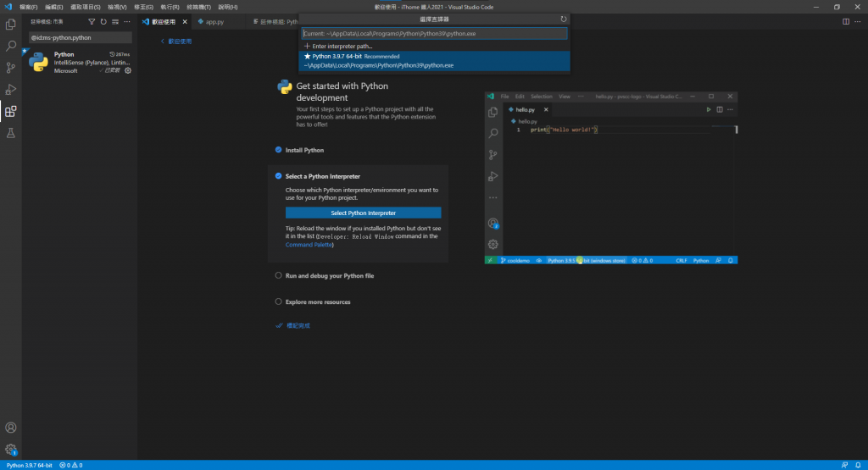
Task: Choose Enter interpreter path option
Action: [x=435, y=46]
